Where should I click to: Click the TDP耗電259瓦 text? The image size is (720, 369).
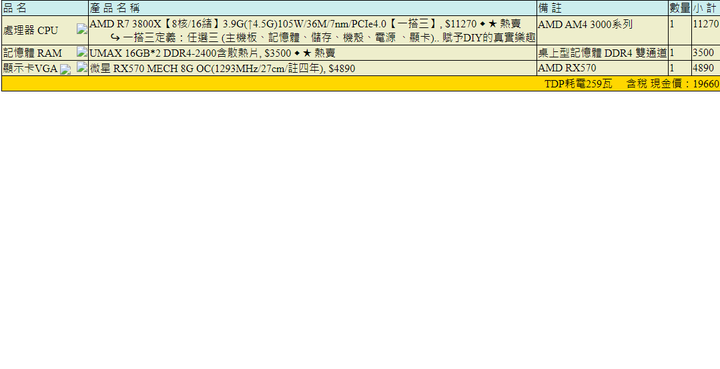tap(579, 84)
